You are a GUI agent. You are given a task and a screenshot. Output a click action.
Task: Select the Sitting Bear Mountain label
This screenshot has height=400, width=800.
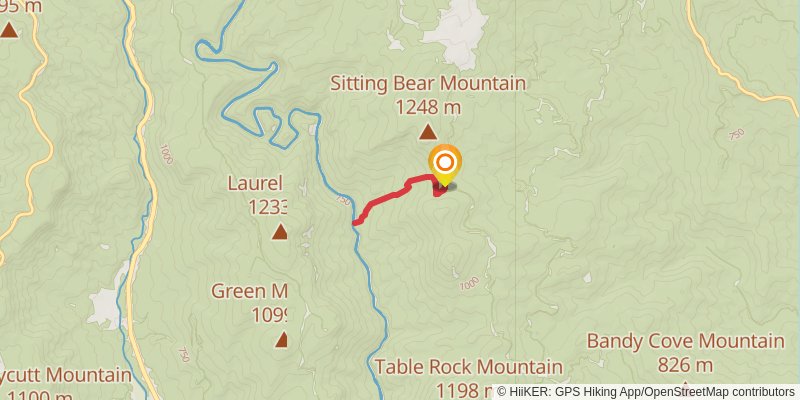click(x=428, y=83)
